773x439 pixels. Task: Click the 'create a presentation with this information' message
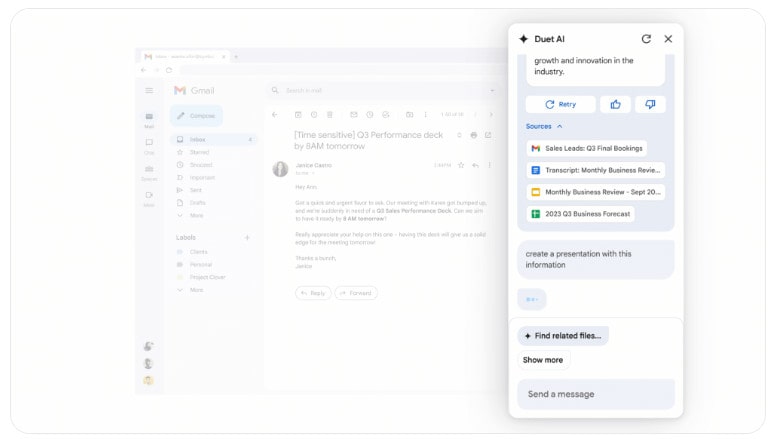pyautogui.click(x=596, y=259)
